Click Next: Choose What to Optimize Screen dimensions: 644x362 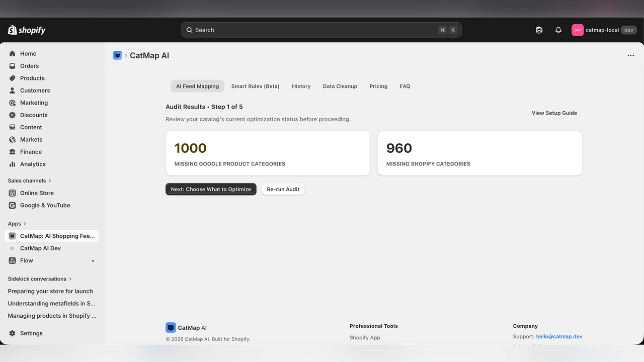pos(211,189)
